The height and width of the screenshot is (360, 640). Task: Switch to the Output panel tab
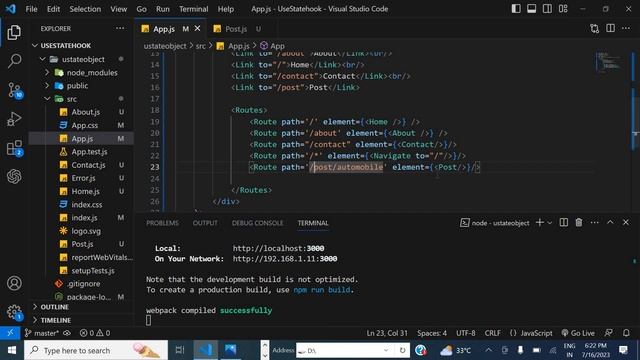pyautogui.click(x=205, y=223)
